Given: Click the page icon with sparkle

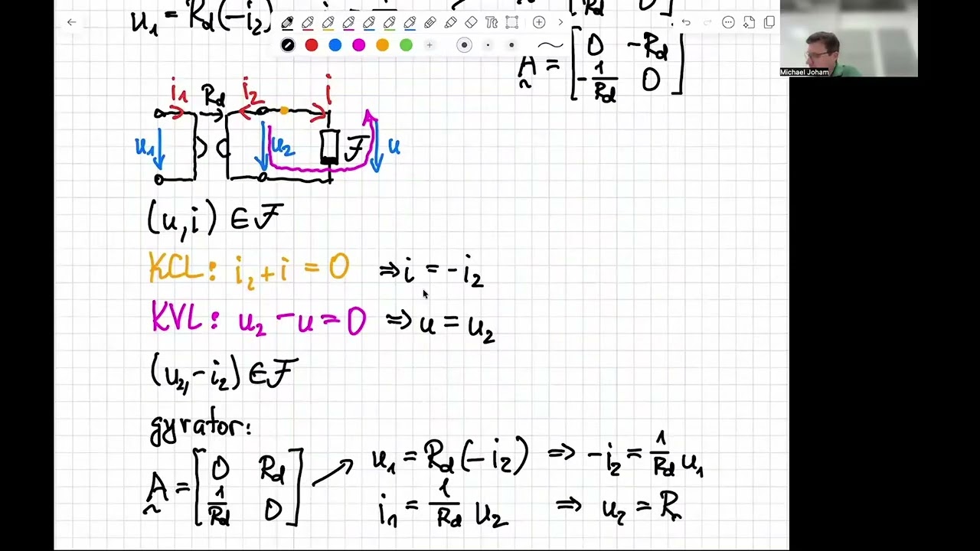Looking at the screenshot, I should click(x=749, y=23).
